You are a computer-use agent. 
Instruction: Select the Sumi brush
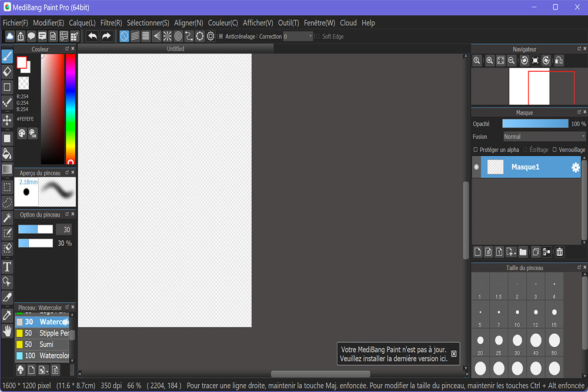[42, 344]
